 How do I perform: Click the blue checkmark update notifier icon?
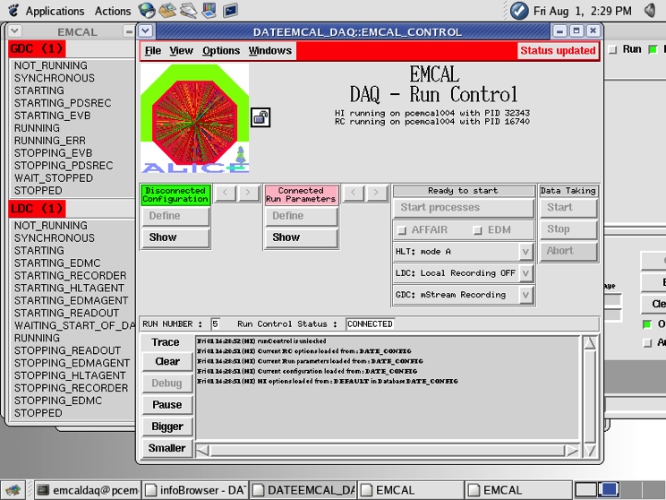click(519, 11)
